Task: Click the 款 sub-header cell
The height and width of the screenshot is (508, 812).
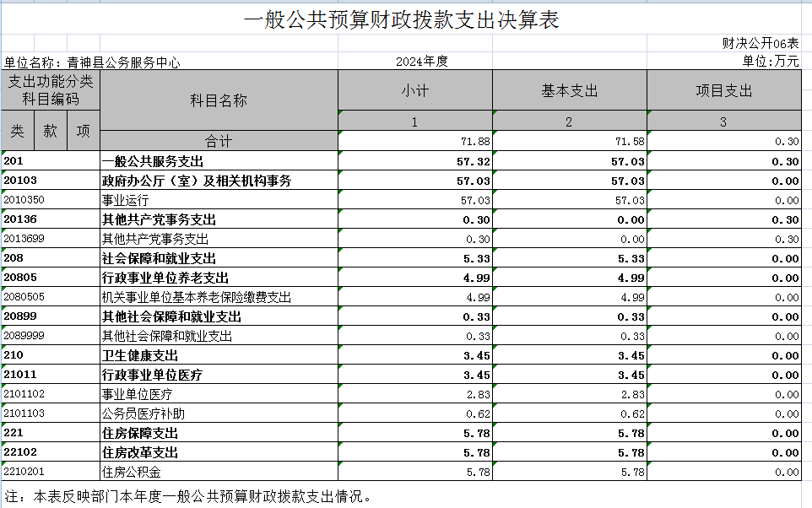Action: pyautogui.click(x=51, y=131)
